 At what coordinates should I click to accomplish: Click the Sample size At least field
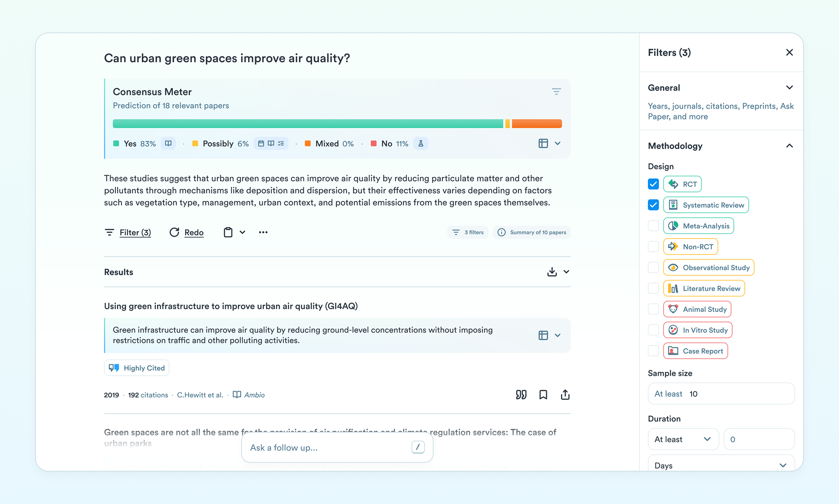(x=721, y=394)
